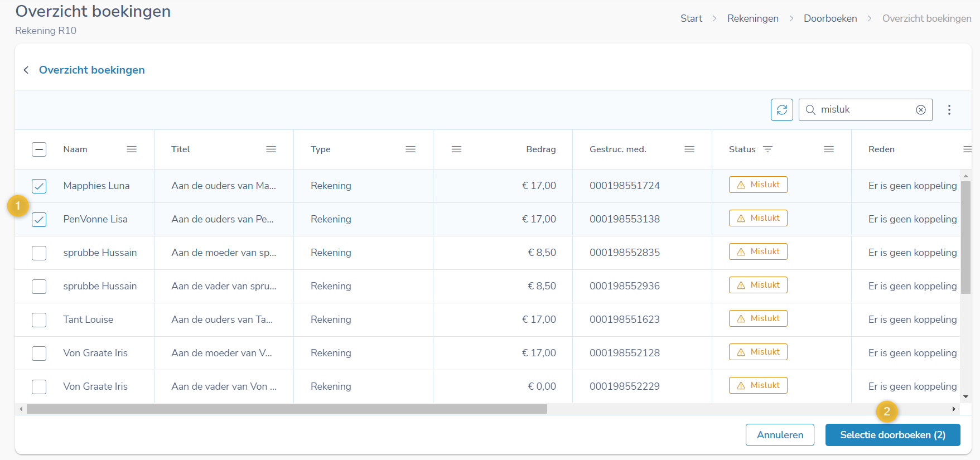Click the PenVonne Lisa name cell

tap(95, 219)
